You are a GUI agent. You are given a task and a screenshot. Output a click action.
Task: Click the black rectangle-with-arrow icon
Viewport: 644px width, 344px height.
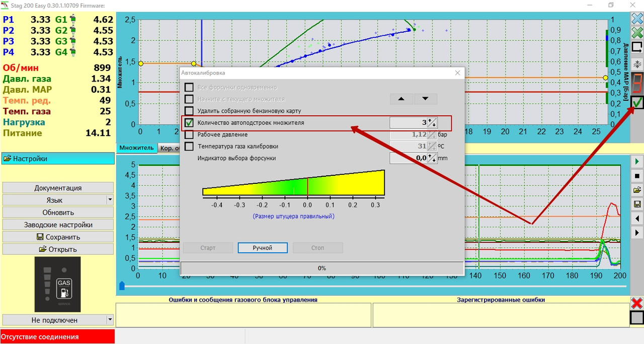coord(637,47)
